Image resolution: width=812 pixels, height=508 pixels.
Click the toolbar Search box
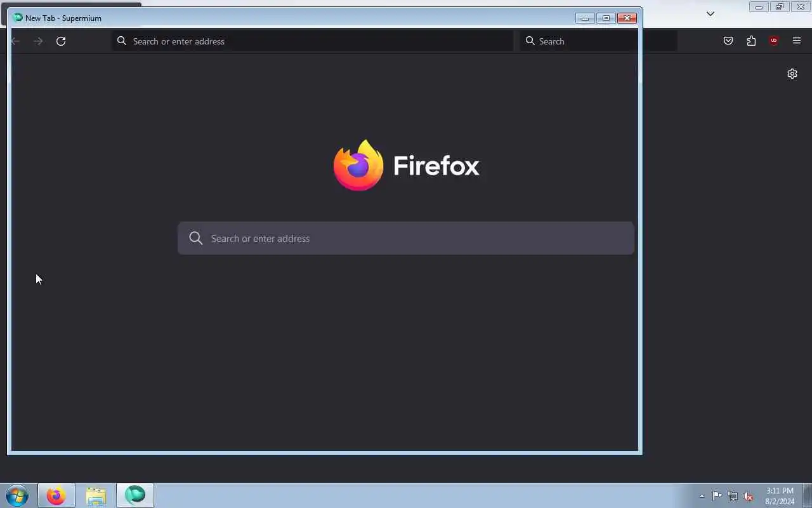pyautogui.click(x=598, y=41)
